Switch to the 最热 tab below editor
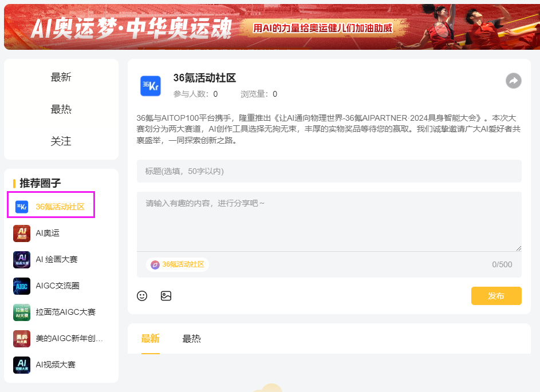The image size is (540, 392). [x=192, y=338]
